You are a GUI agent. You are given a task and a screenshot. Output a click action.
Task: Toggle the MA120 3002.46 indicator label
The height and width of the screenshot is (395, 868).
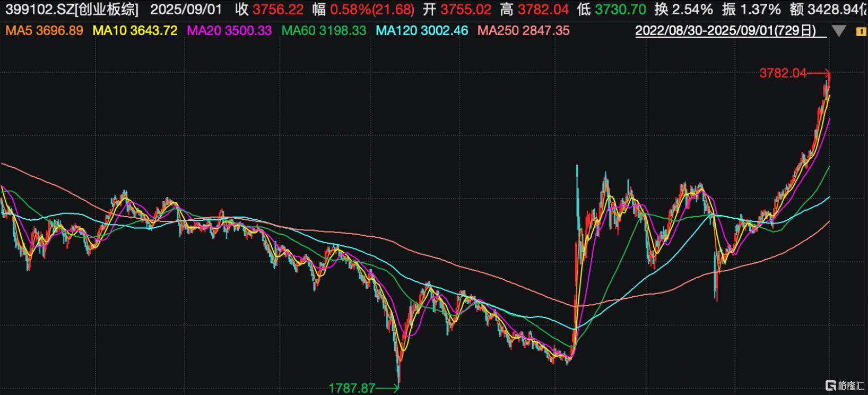point(422,31)
